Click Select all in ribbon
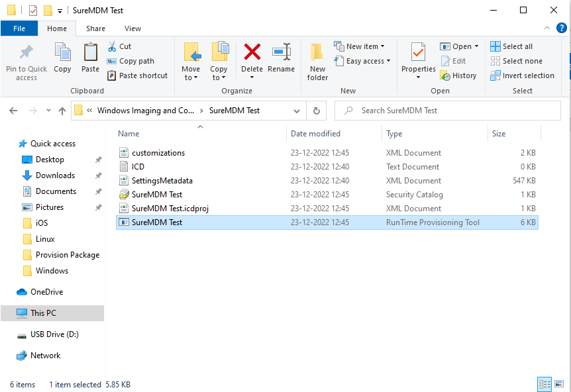The width and height of the screenshot is (571, 392). [511, 46]
